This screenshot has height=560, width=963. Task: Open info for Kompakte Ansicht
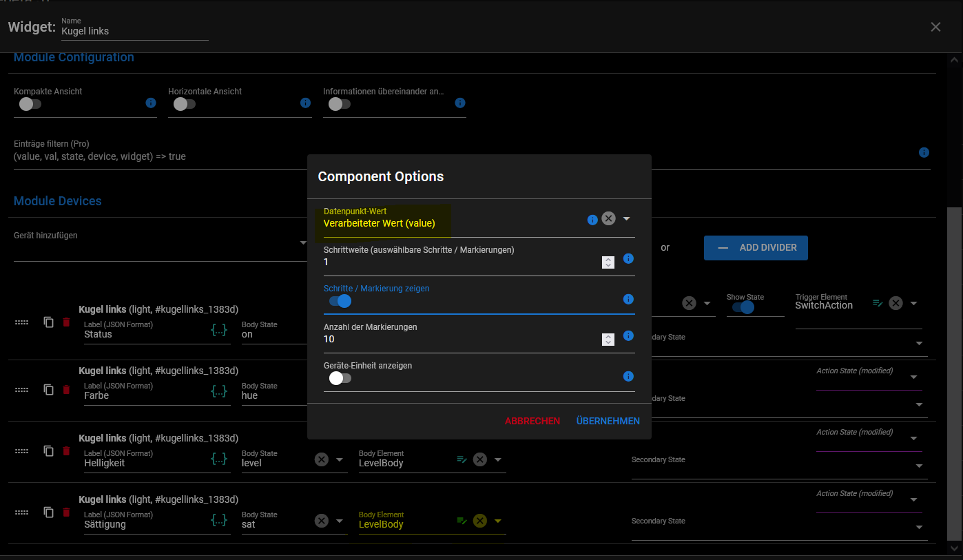point(151,103)
